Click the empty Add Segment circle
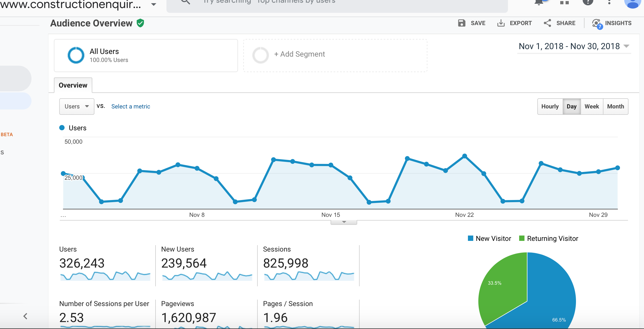This screenshot has width=644, height=329. (x=260, y=55)
